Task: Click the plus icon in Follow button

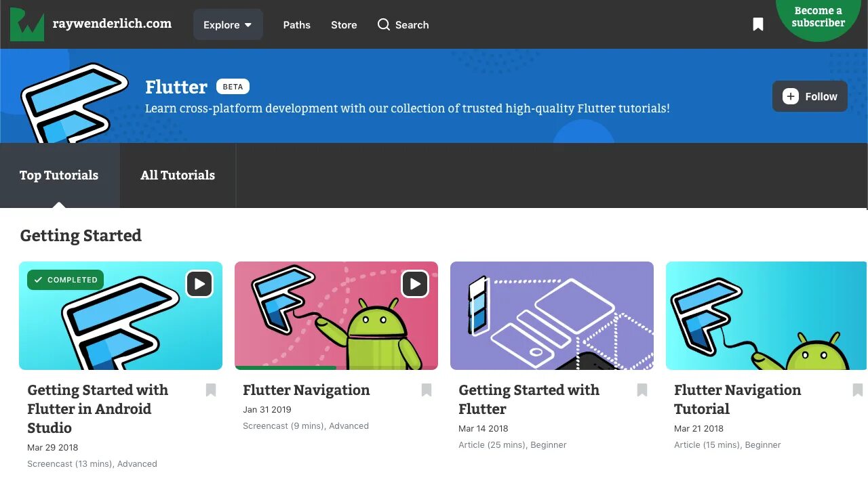Action: point(791,96)
